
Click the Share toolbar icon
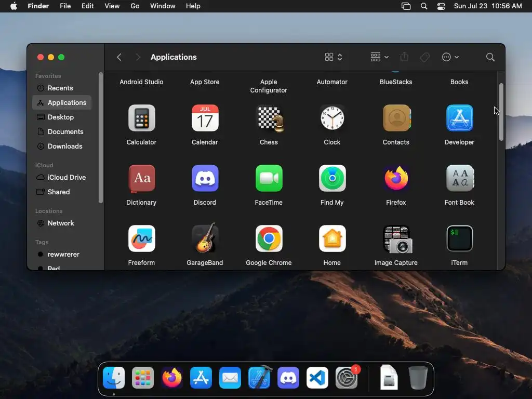404,57
